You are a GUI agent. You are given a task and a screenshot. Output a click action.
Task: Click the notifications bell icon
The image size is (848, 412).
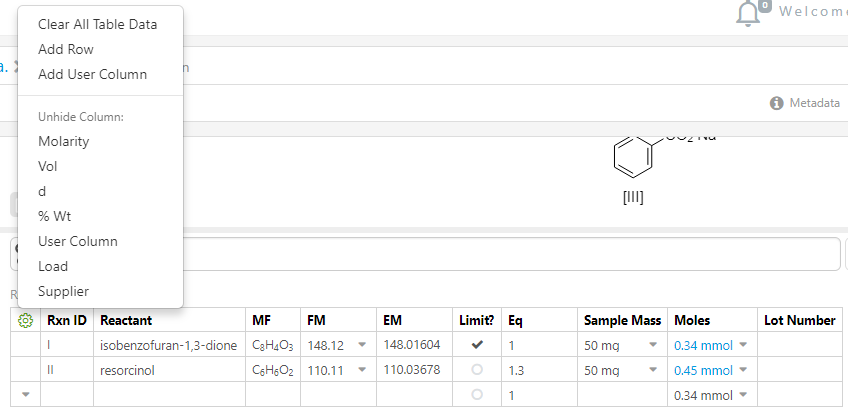point(748,12)
